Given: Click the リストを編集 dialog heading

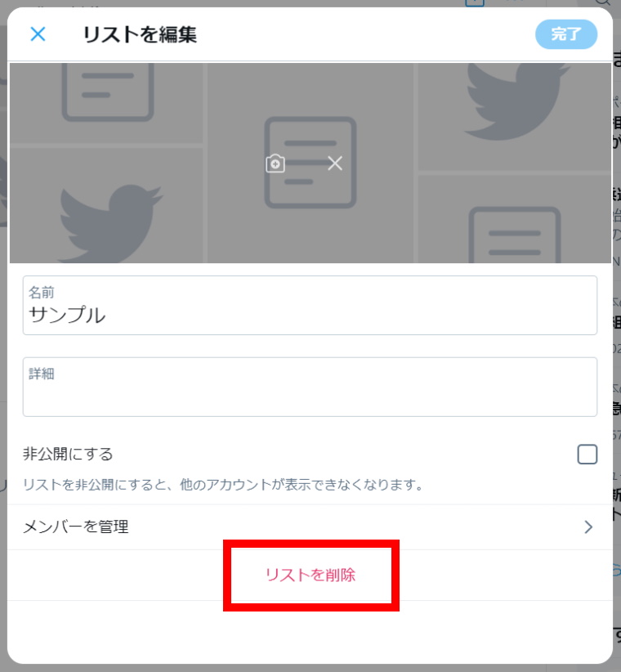Looking at the screenshot, I should [140, 34].
